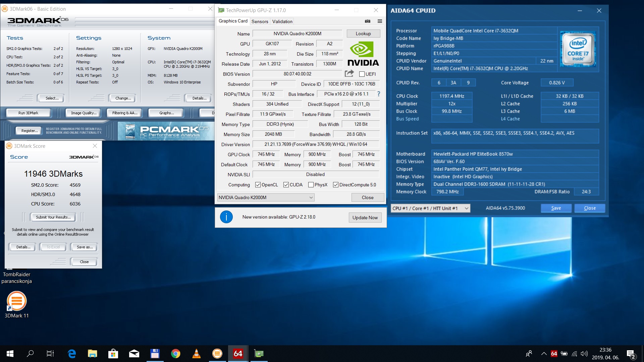
Task: Show hidden system tray icons
Action: coord(544,354)
